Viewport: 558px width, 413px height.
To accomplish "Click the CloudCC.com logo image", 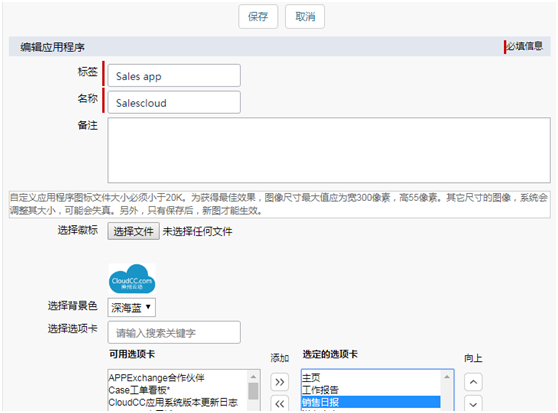I will [132, 279].
